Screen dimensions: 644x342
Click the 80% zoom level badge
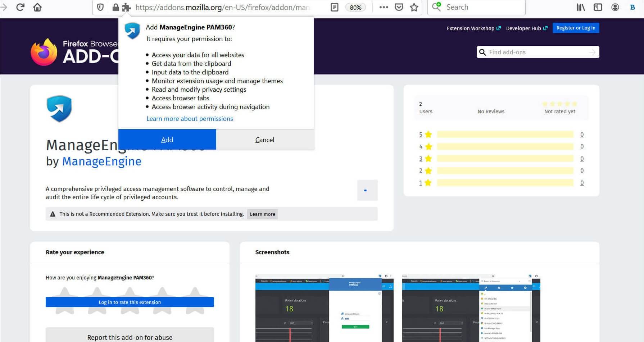point(355,7)
